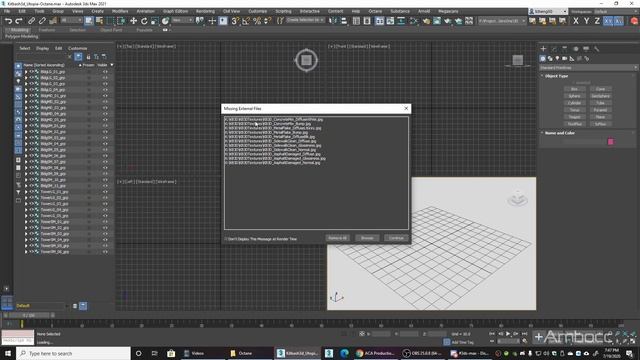The height and width of the screenshot is (360, 640).
Task: Expand the BldgMD_05_grp tree node
Action: pyautogui.click(x=26, y=120)
